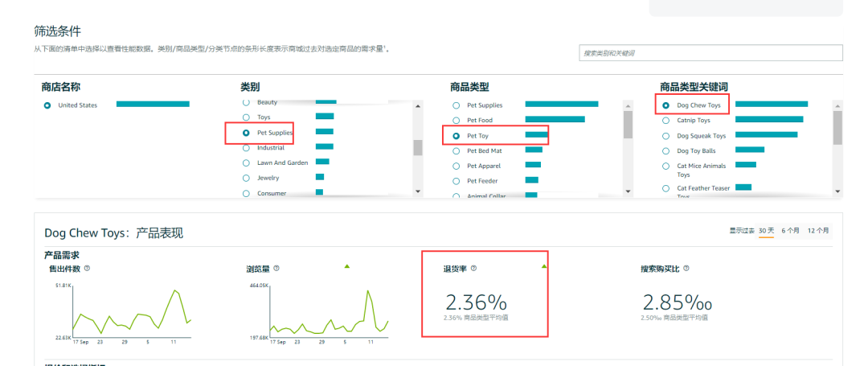The width and height of the screenshot is (868, 366).
Task: Select the 30 天 time range
Action: point(766,231)
